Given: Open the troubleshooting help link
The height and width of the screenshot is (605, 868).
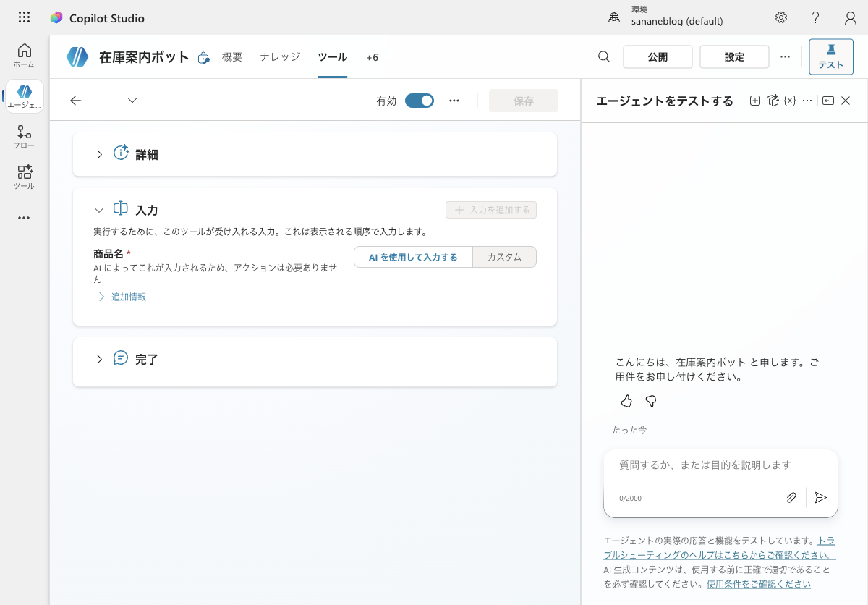Looking at the screenshot, I should [720, 548].
